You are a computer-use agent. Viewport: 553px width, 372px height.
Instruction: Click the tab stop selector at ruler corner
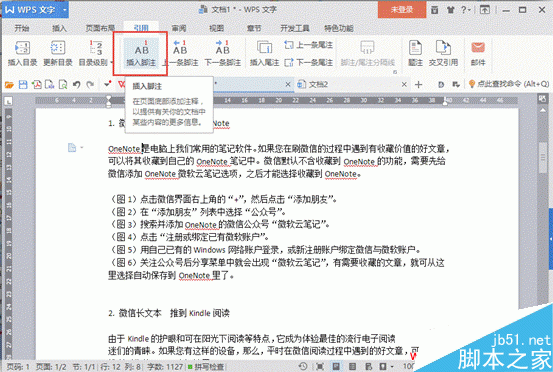point(8,101)
